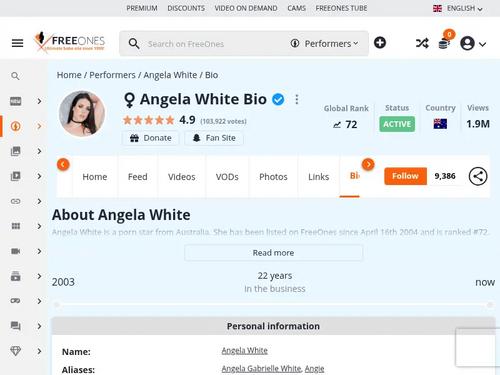Open the coins balance icon
The image size is (500, 375).
pyautogui.click(x=445, y=42)
